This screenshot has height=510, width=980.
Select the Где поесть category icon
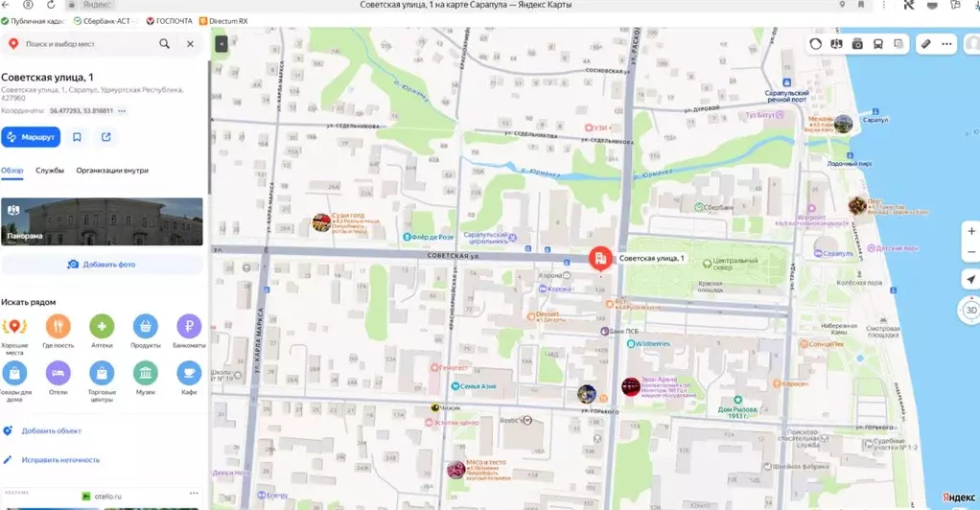58,326
